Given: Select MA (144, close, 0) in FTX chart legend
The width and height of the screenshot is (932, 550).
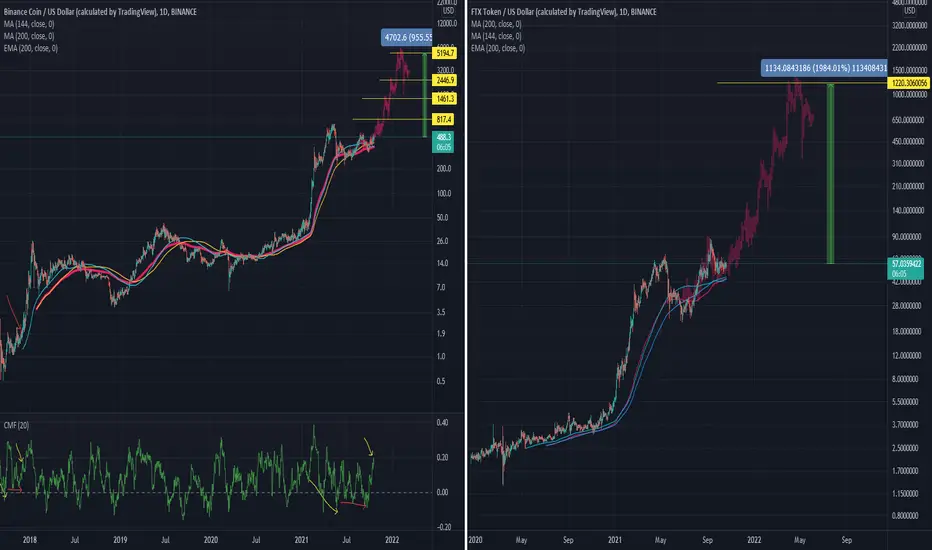Looking at the screenshot, I should pyautogui.click(x=496, y=36).
